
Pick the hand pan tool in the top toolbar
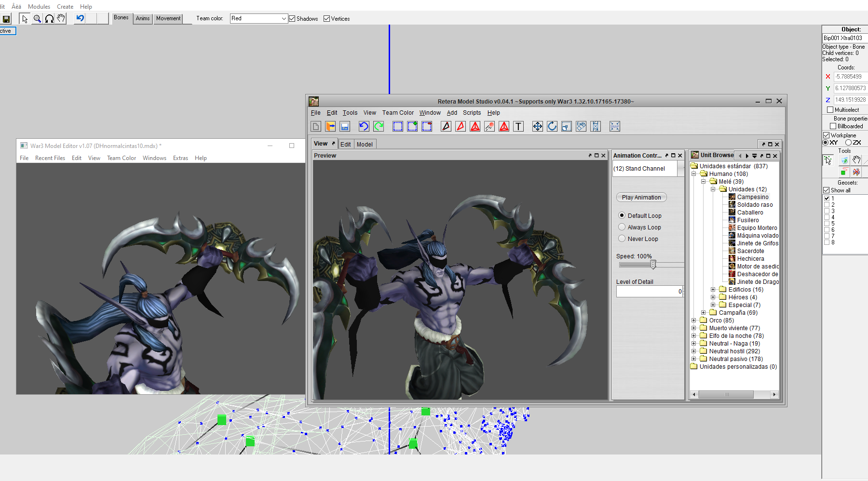click(61, 19)
